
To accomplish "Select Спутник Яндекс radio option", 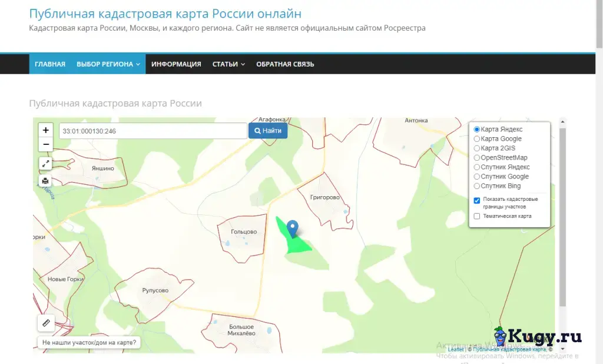I will click(x=477, y=167).
